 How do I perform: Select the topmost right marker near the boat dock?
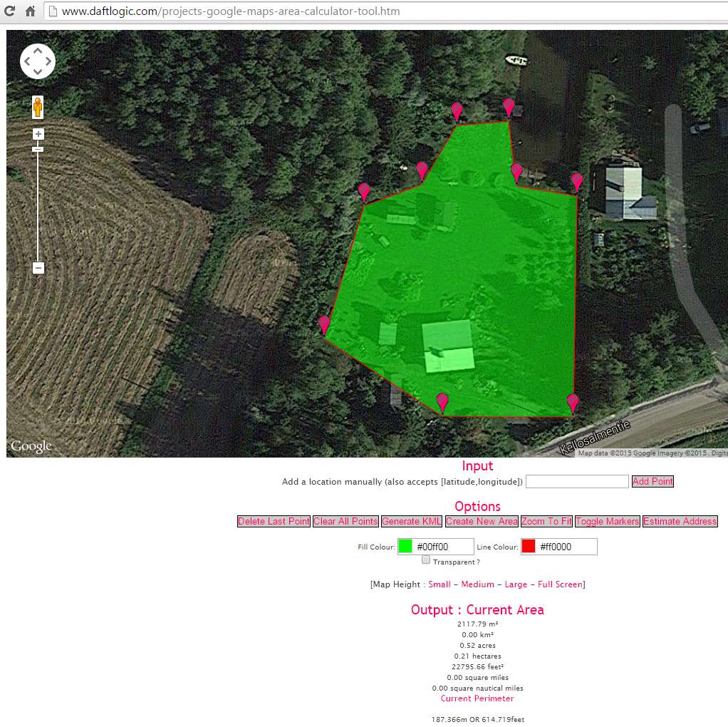[509, 108]
